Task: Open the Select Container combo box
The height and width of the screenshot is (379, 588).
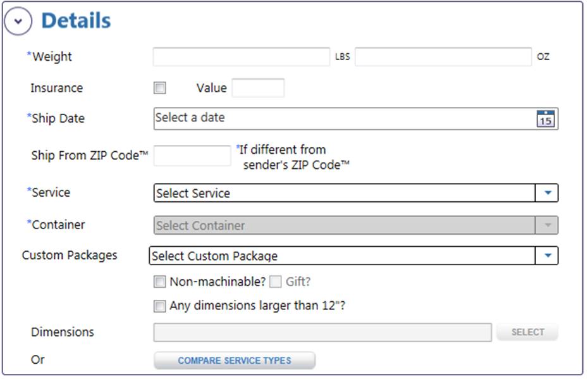Action: click(x=356, y=225)
